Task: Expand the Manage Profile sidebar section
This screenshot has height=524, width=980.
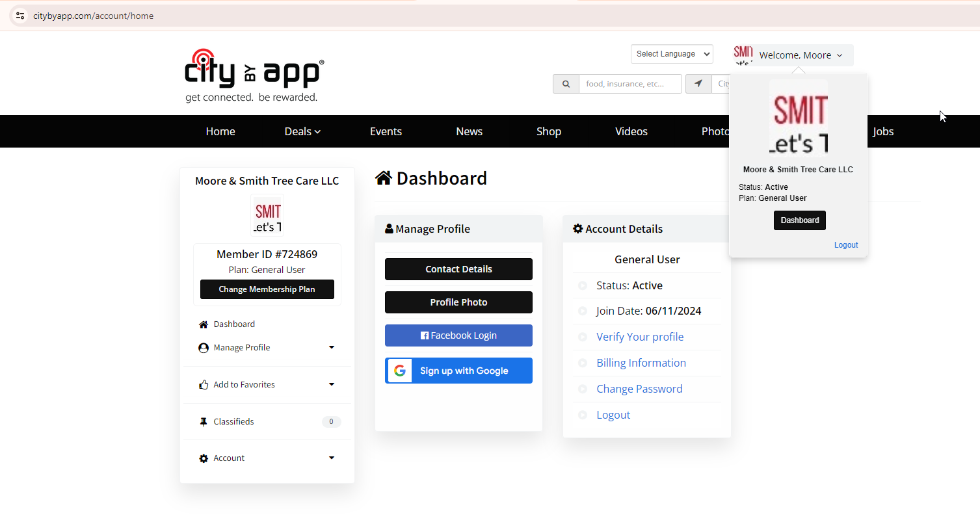Action: (x=331, y=348)
